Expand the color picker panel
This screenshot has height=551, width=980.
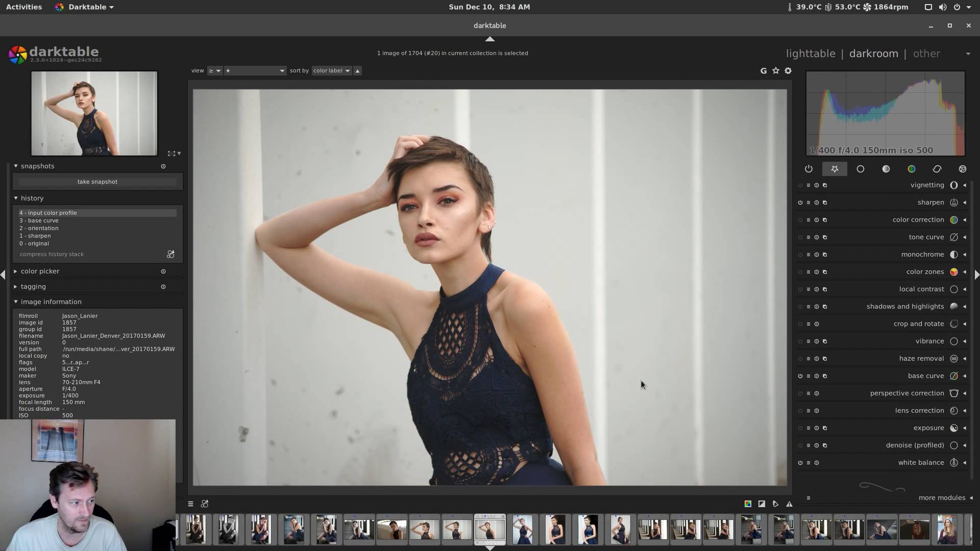40,271
